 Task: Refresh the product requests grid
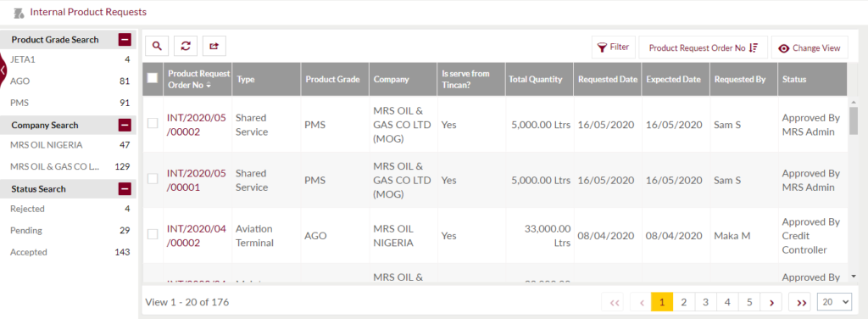186,47
